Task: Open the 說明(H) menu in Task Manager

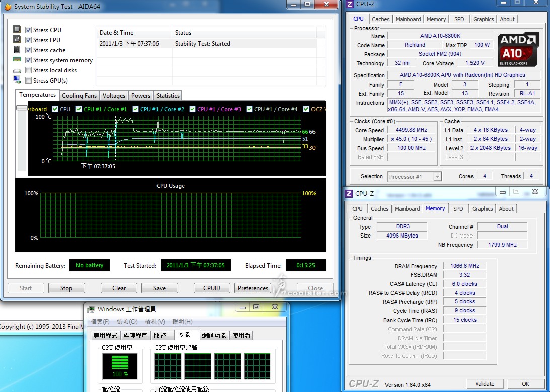Action: pos(182,322)
